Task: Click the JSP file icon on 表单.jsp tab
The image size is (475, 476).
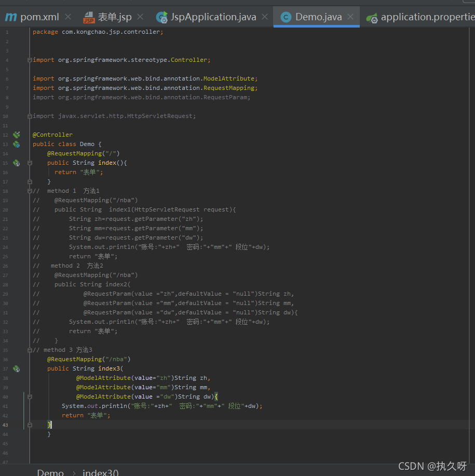Action: pos(89,18)
